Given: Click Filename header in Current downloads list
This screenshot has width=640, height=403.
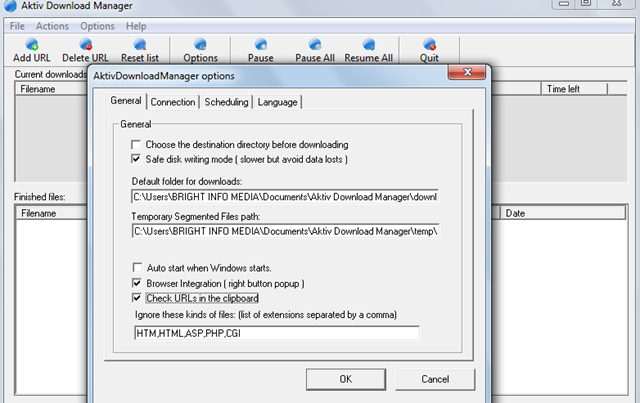Looking at the screenshot, I should [52, 89].
